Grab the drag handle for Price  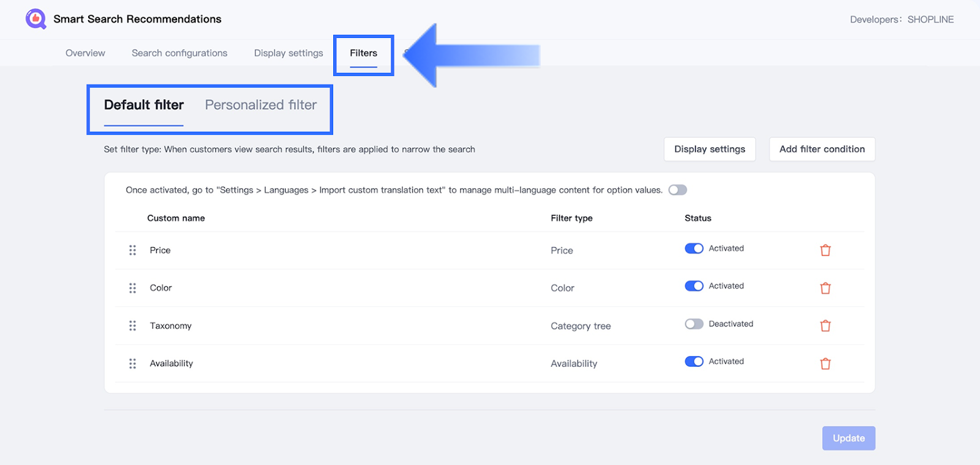(x=132, y=250)
